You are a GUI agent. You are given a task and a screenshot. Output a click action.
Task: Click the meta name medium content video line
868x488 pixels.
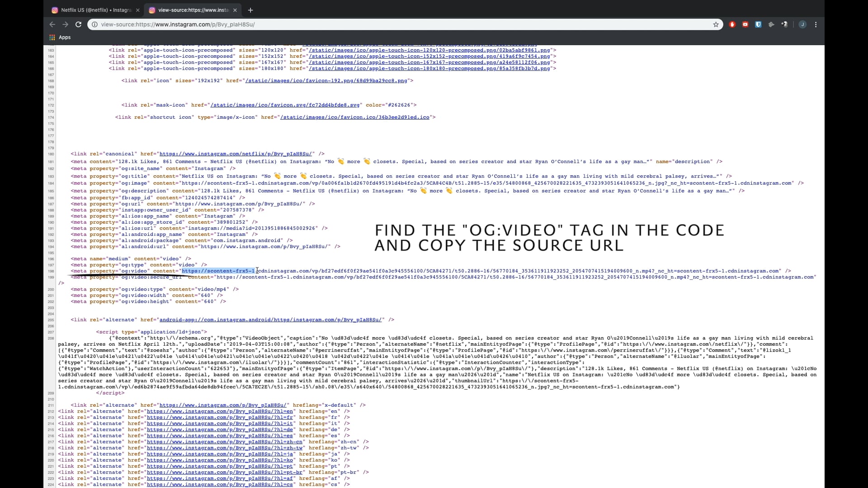tap(131, 259)
